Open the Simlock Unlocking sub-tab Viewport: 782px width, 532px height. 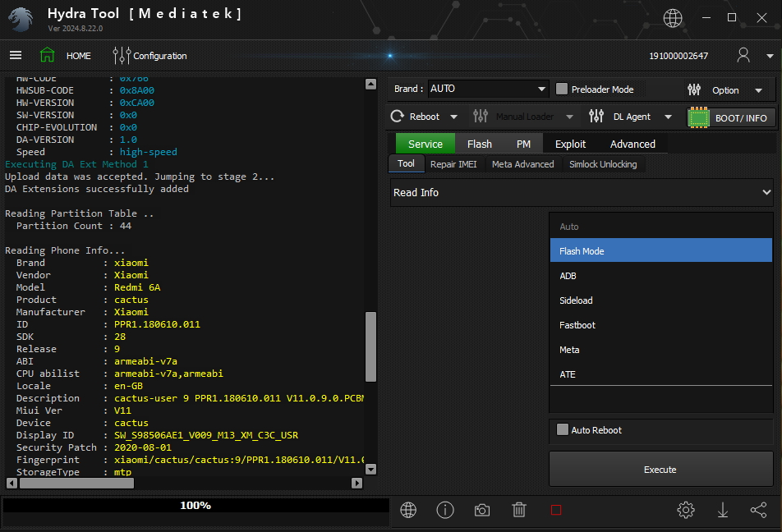pos(604,164)
